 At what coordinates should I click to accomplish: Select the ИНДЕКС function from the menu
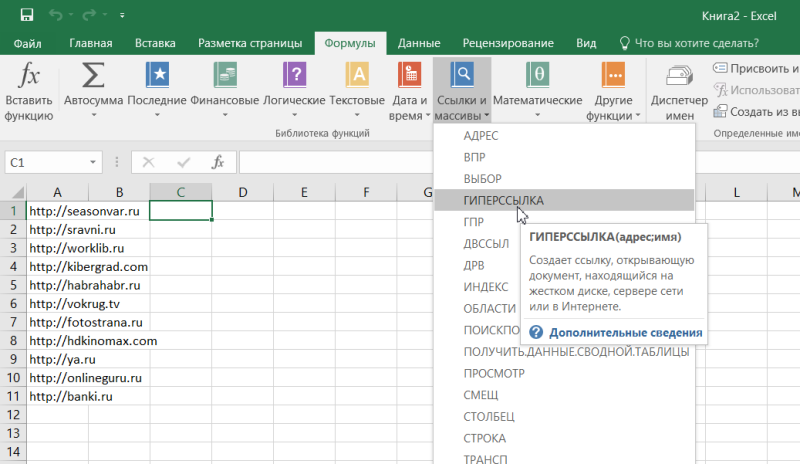click(486, 287)
